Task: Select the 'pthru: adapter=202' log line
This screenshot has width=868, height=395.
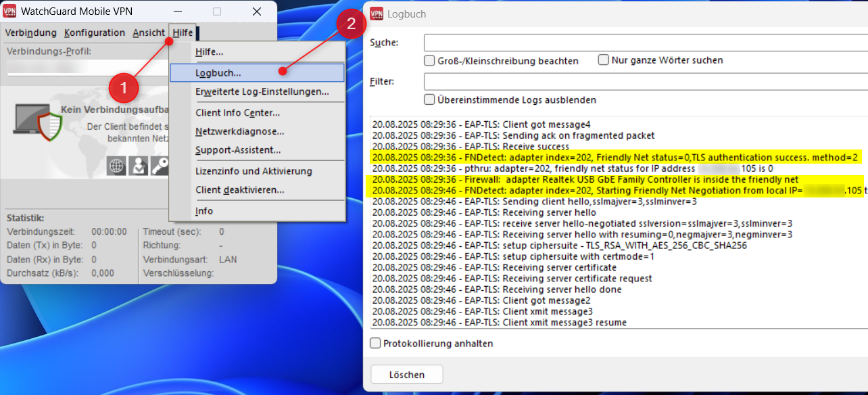Action: coord(573,168)
